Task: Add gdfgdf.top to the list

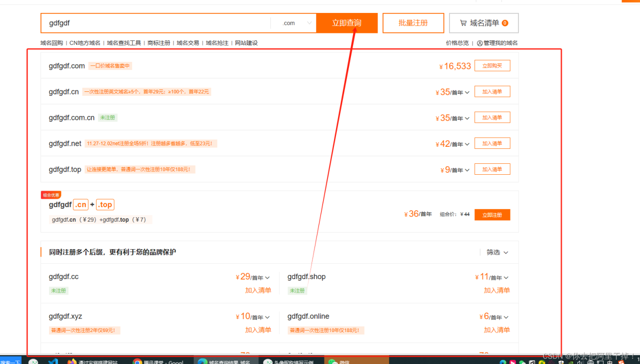Action: pos(492,170)
